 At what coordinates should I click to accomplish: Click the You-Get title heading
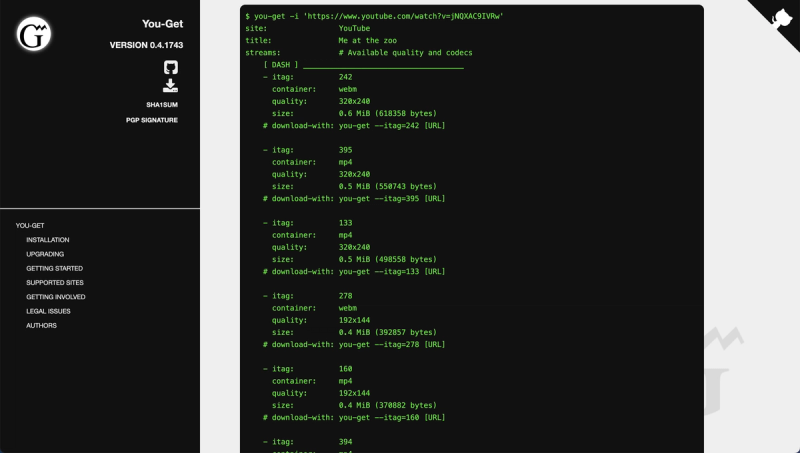click(x=162, y=23)
